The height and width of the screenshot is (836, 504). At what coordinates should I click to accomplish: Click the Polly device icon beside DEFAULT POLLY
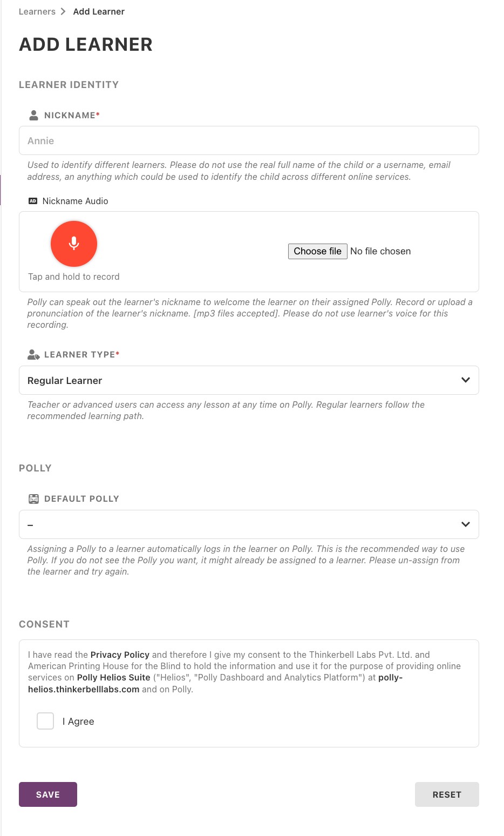click(33, 498)
